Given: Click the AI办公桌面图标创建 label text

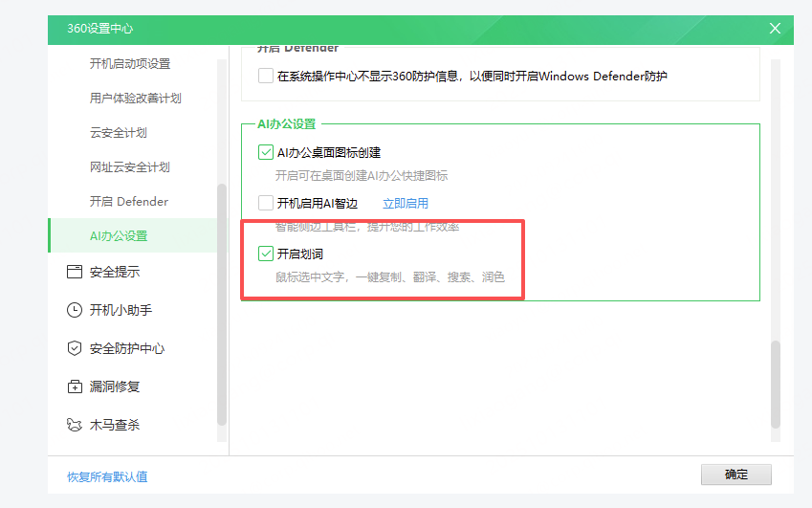Looking at the screenshot, I should 329,153.
